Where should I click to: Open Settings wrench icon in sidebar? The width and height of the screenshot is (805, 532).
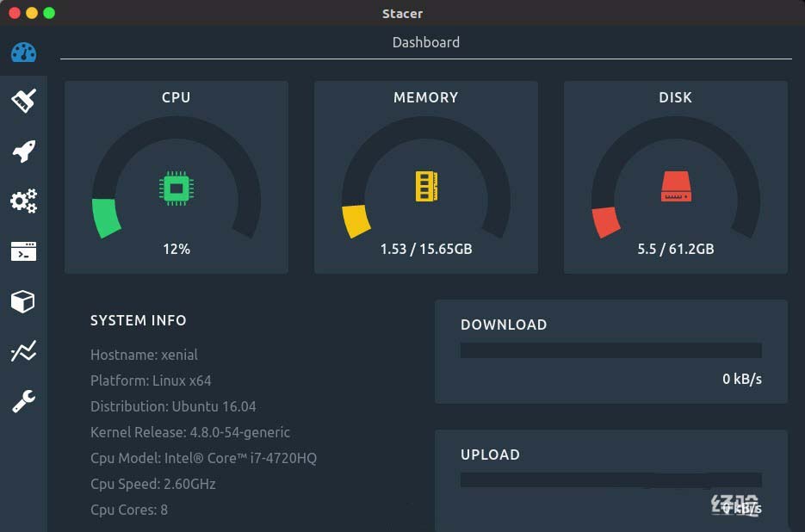(23, 401)
